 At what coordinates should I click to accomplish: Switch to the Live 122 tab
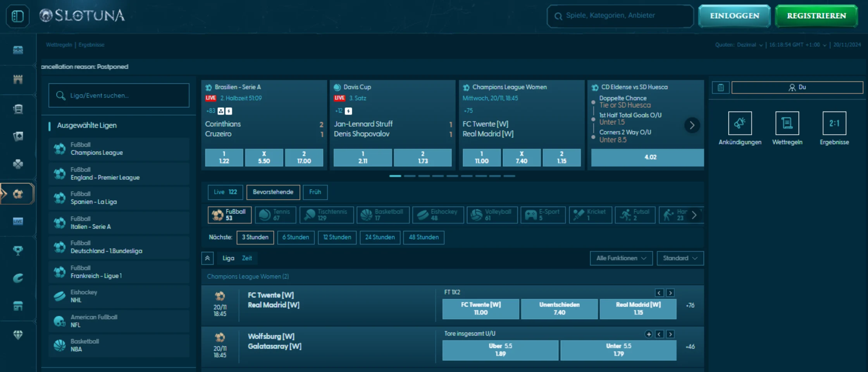point(225,192)
